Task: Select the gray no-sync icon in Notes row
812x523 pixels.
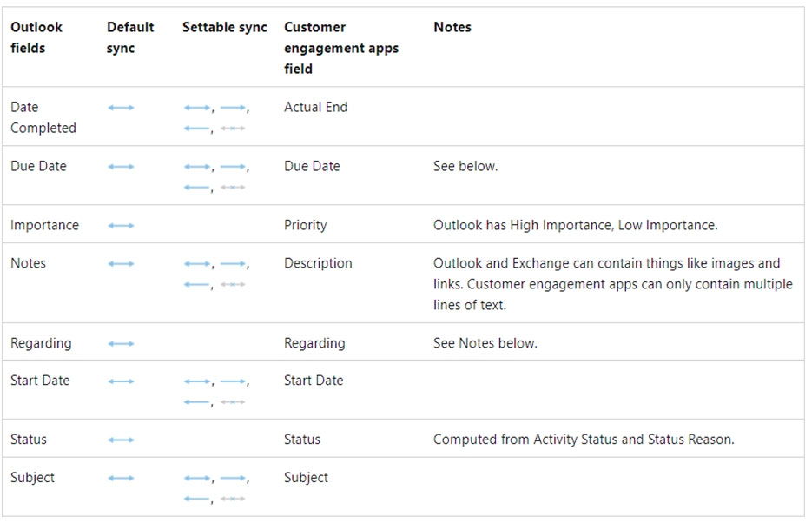Action: 232,285
